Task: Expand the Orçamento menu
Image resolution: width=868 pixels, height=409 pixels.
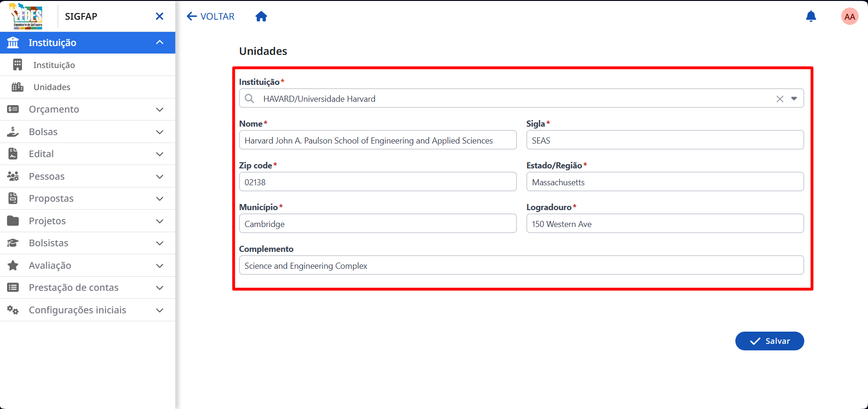Action: click(88, 109)
